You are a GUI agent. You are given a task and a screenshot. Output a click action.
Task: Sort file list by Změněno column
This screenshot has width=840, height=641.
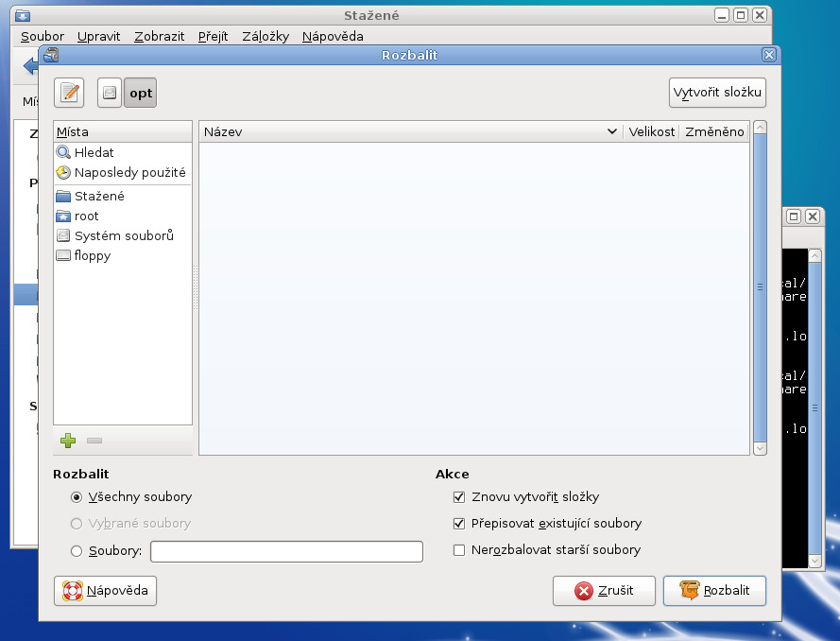click(714, 131)
